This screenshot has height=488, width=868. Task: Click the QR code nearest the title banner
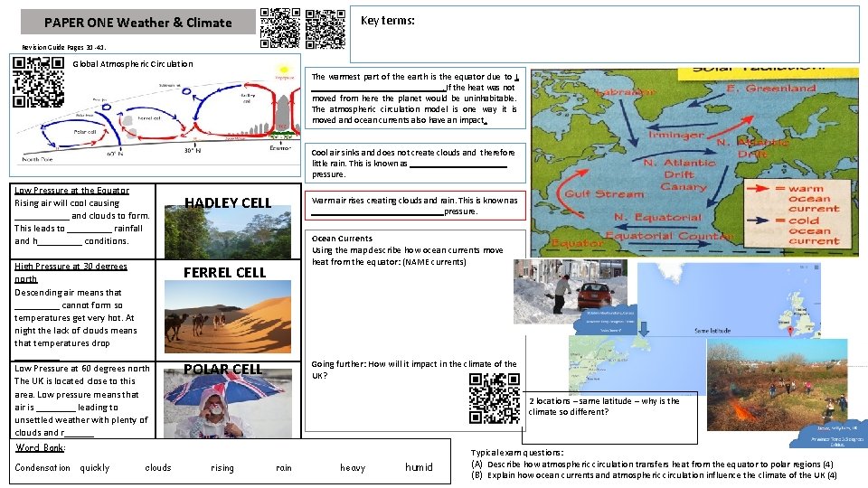pyautogui.click(x=280, y=28)
